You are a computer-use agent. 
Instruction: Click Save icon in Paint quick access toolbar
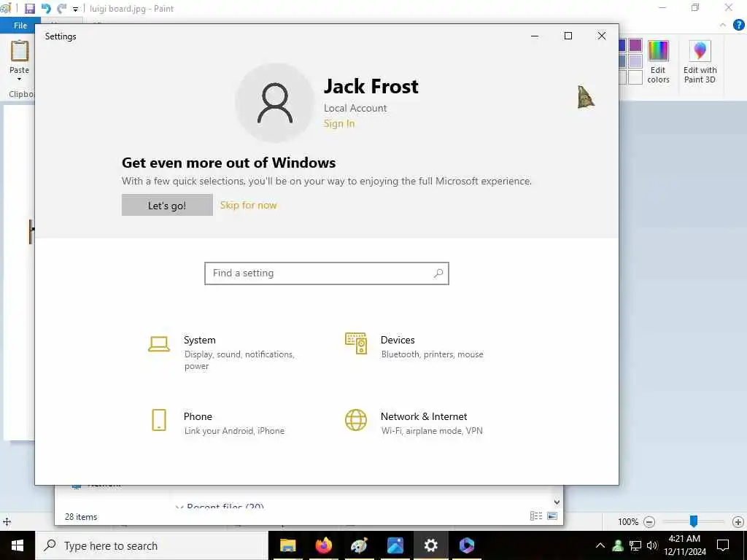pyautogui.click(x=29, y=9)
